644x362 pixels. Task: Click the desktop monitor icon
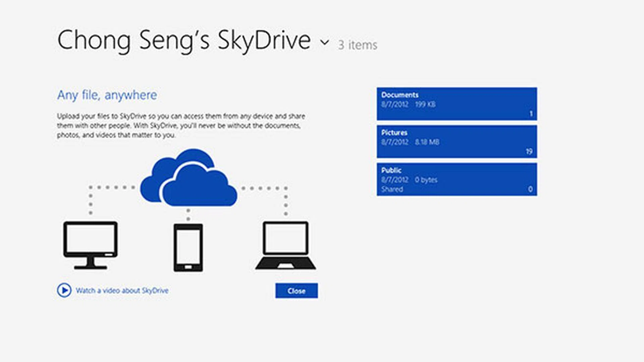90,245
